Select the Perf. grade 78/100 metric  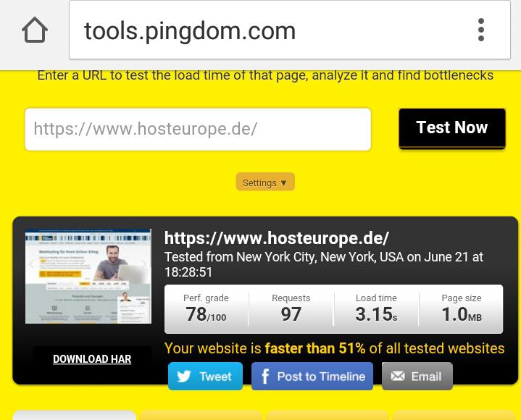(206, 309)
